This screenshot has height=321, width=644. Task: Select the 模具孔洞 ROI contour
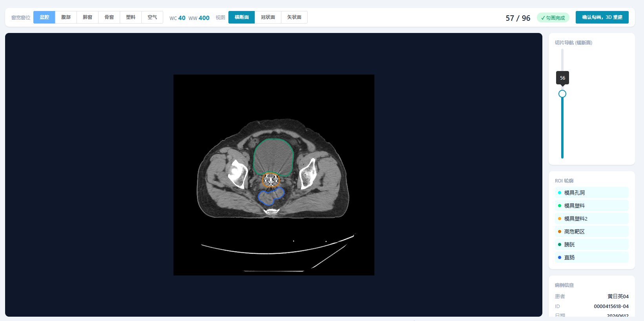(x=592, y=193)
